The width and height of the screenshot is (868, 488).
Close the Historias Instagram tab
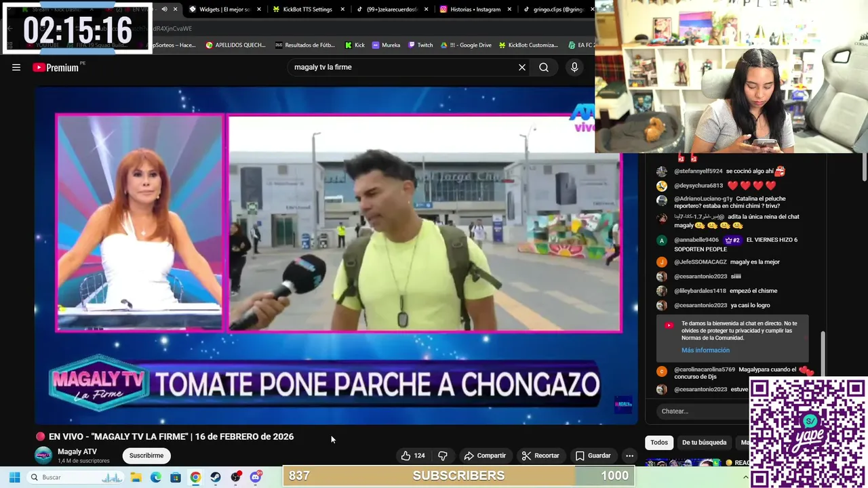(509, 9)
